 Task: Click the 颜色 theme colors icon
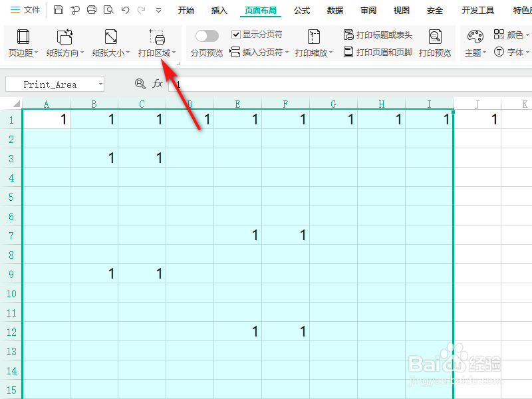click(x=499, y=35)
